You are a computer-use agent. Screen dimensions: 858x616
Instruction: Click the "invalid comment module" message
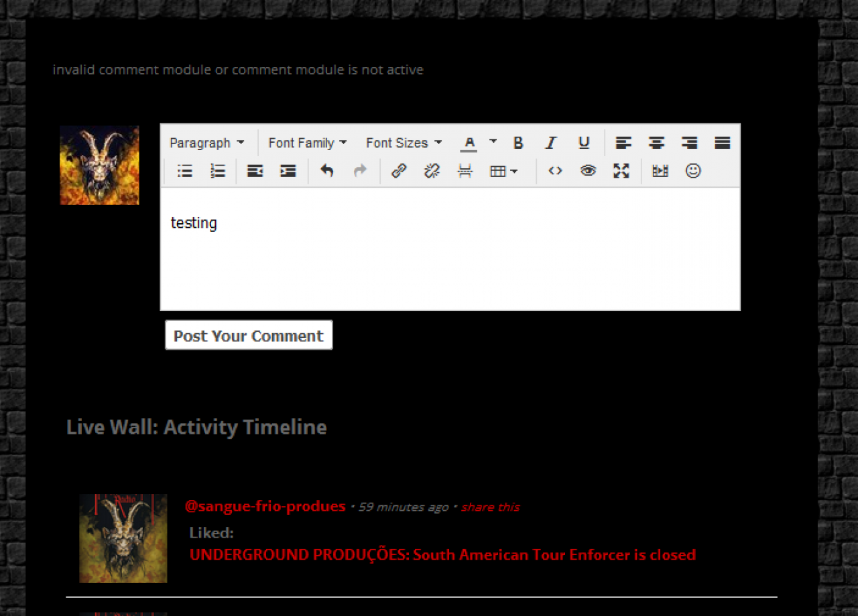238,70
